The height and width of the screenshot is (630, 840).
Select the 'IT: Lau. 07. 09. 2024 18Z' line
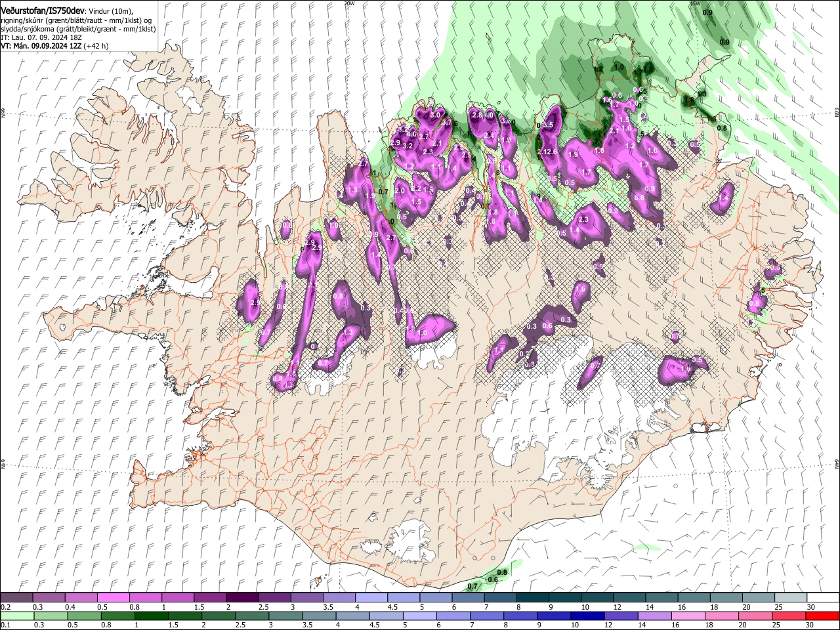tap(41, 37)
